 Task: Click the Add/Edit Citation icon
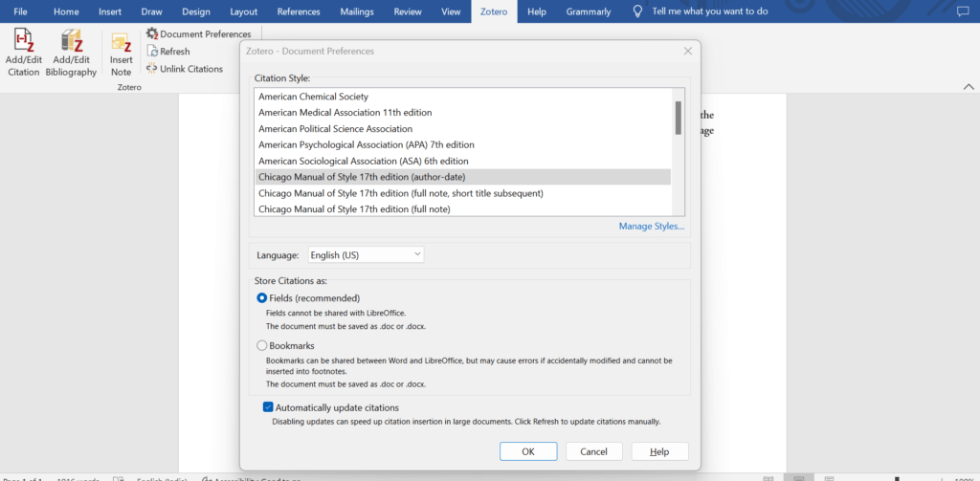coord(24,41)
